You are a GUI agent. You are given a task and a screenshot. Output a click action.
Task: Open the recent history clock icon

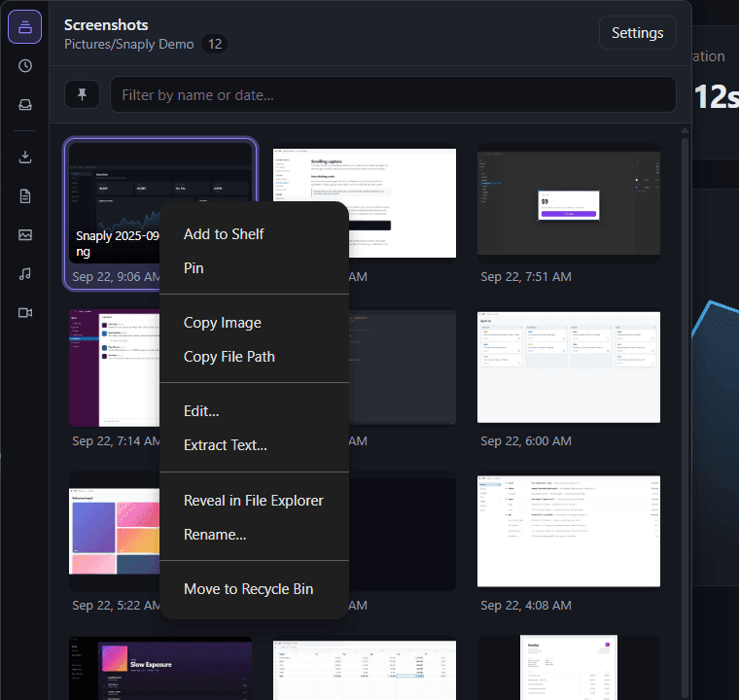pyautogui.click(x=25, y=65)
